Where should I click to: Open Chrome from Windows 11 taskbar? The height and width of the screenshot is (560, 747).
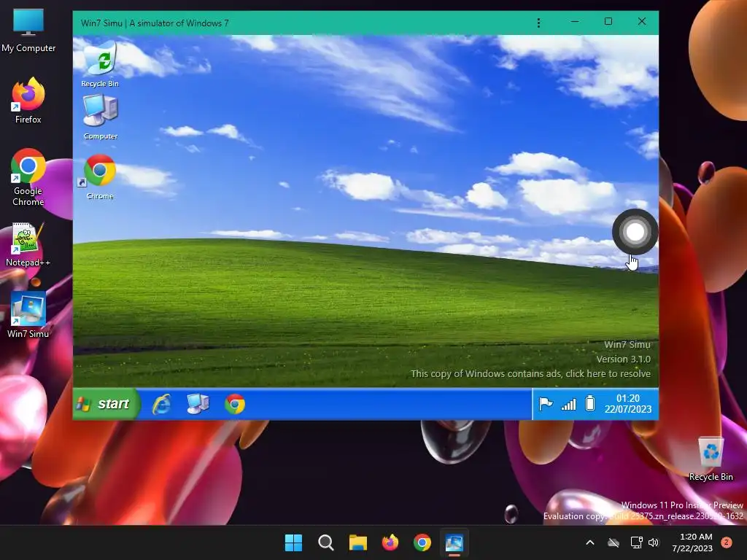coord(422,542)
